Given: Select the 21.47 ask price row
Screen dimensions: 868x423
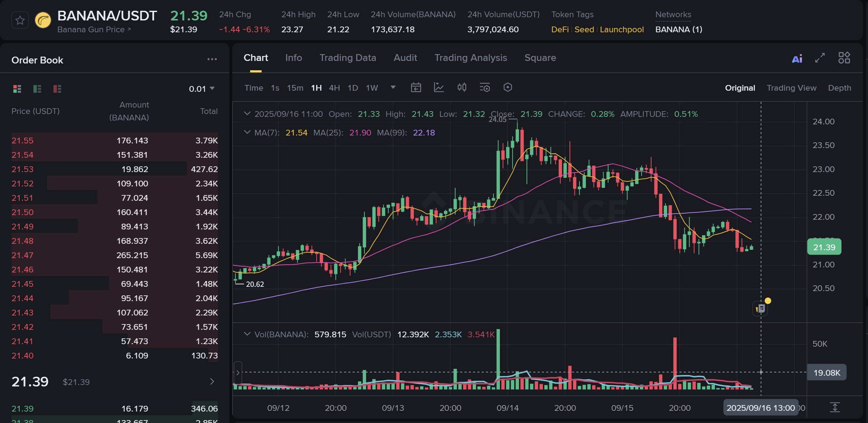Looking at the screenshot, I should [114, 255].
